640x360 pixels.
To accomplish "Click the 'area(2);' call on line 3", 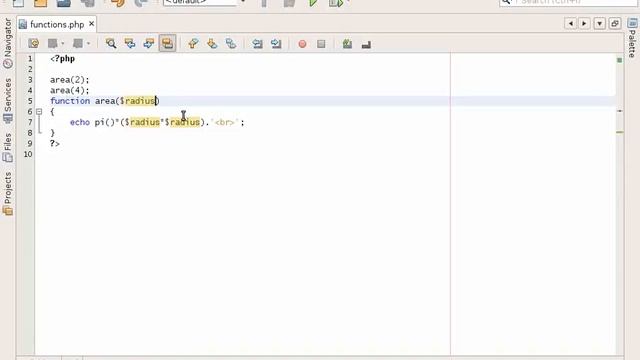I will [70, 80].
